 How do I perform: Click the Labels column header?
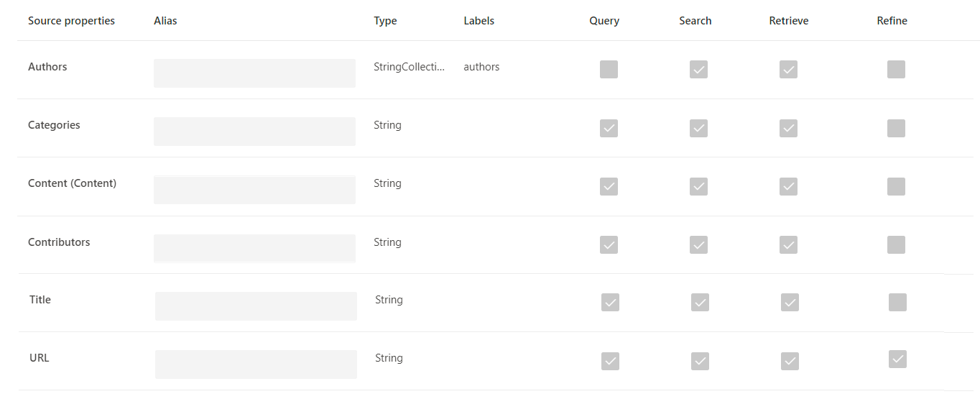tap(479, 21)
